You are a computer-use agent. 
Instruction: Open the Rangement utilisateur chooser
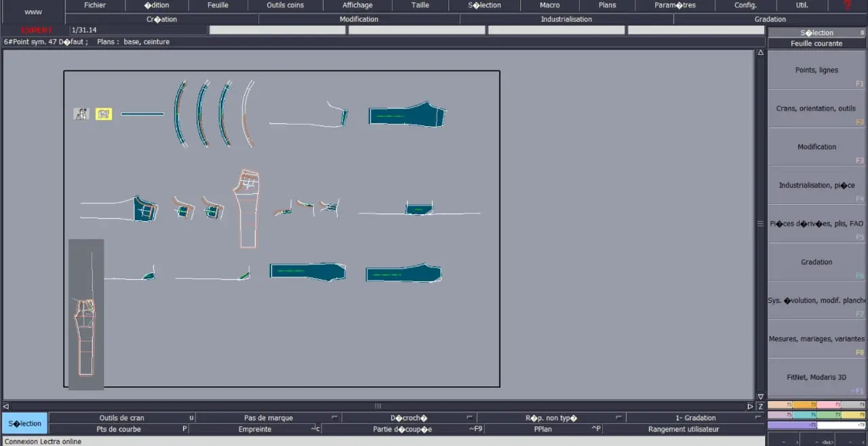(683, 429)
